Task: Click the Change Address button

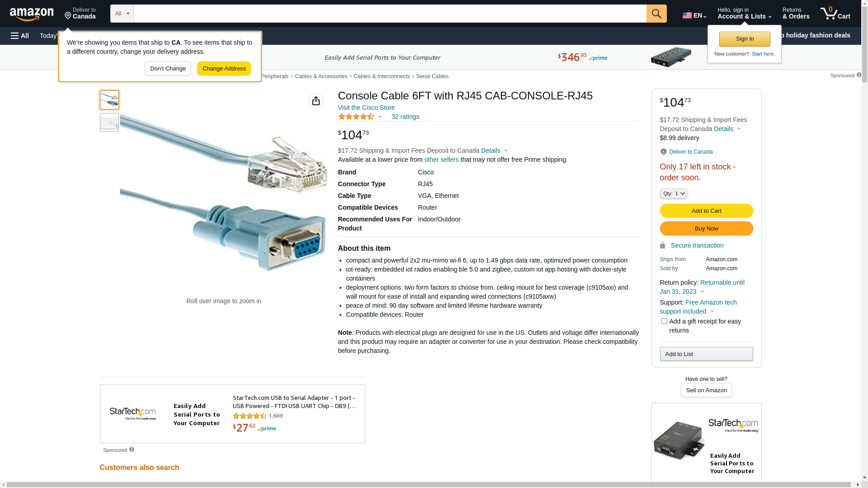Action: pyautogui.click(x=224, y=69)
